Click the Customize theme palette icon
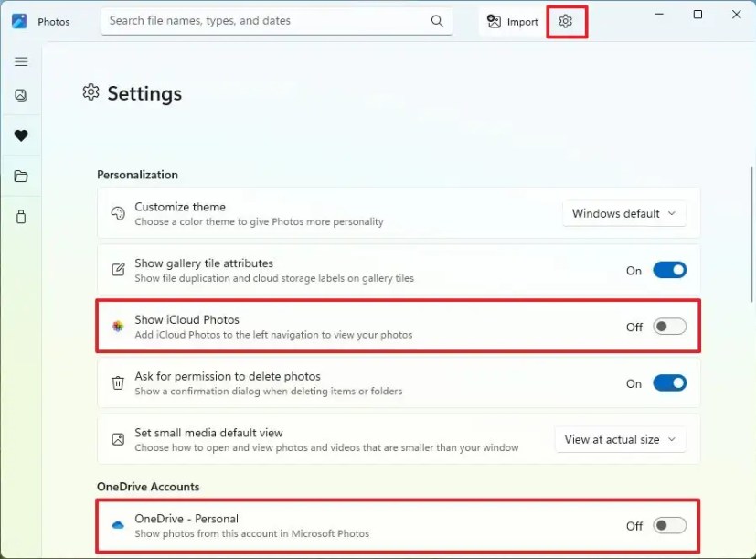 118,213
